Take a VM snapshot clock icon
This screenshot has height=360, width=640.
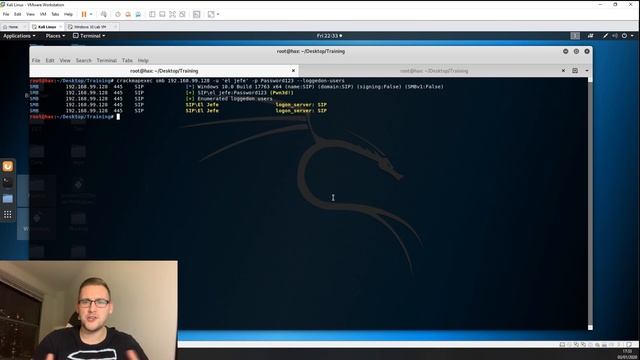click(x=118, y=14)
